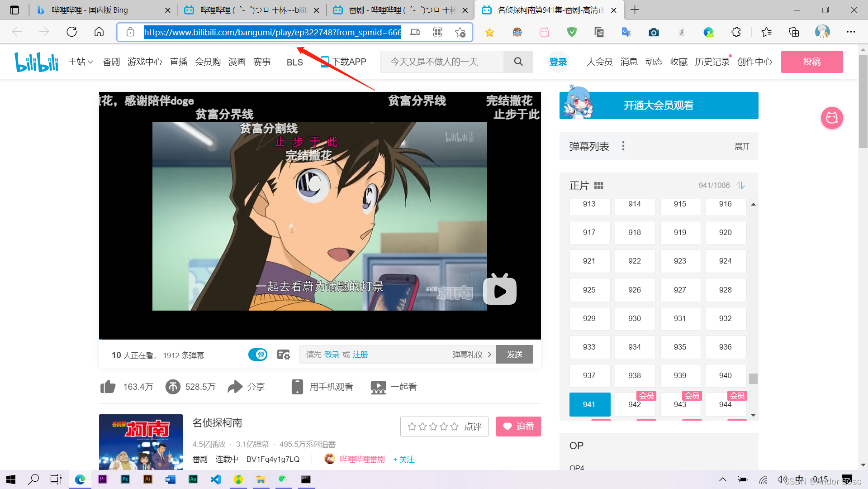This screenshot has width=868, height=489.
Task: Click 名侦探柯南 series cover thumbnail
Action: tap(141, 442)
